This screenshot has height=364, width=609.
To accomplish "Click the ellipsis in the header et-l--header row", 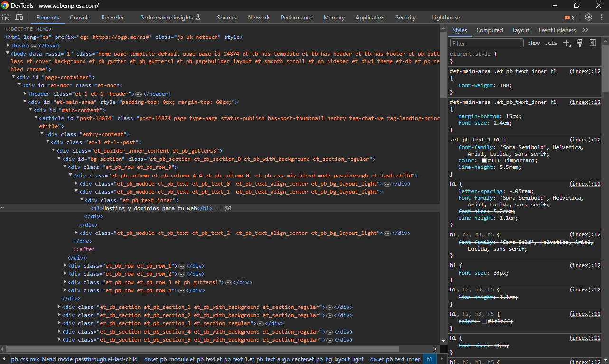I will click(x=139, y=94).
